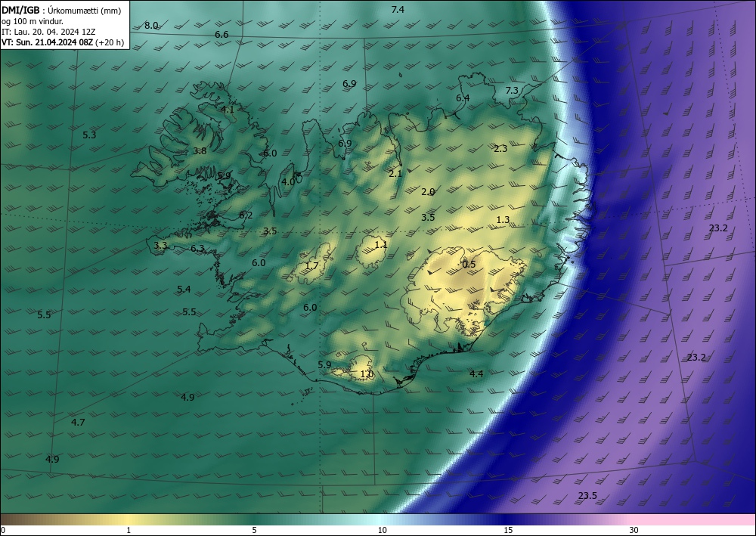Screen dimensions: 756x536
Task: Select the "IT: Lau. 20. 04. 2024 12Z" line
Action: pos(48,32)
